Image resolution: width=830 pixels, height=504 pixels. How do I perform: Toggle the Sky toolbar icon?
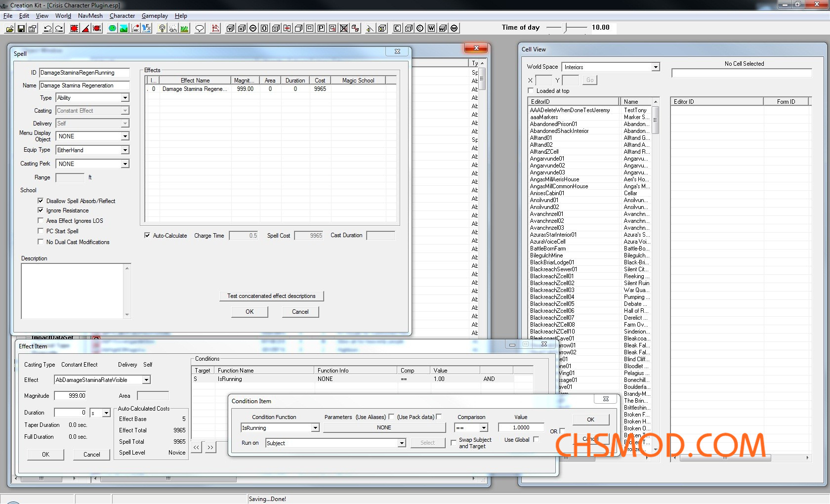pos(173,28)
